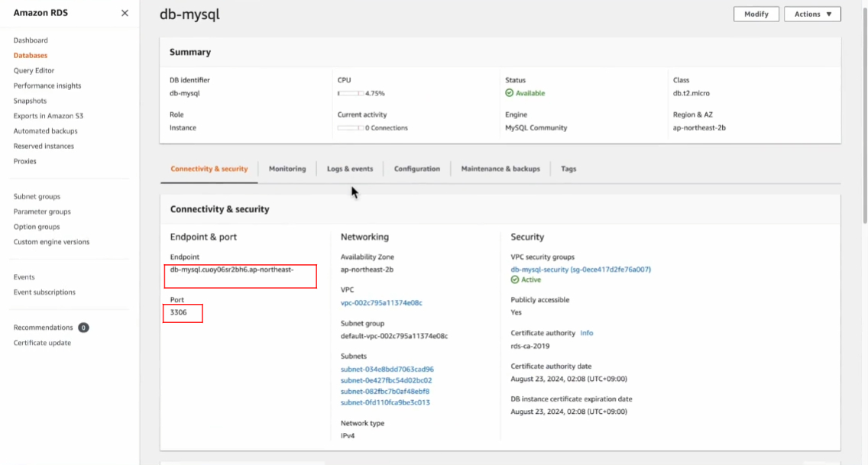Open Databases in the sidebar

pos(31,55)
